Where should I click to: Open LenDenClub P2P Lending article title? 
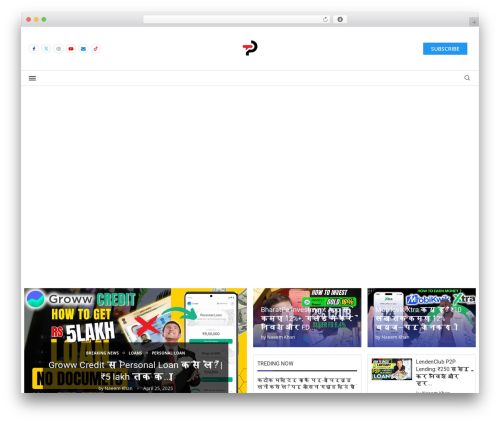pos(443,373)
